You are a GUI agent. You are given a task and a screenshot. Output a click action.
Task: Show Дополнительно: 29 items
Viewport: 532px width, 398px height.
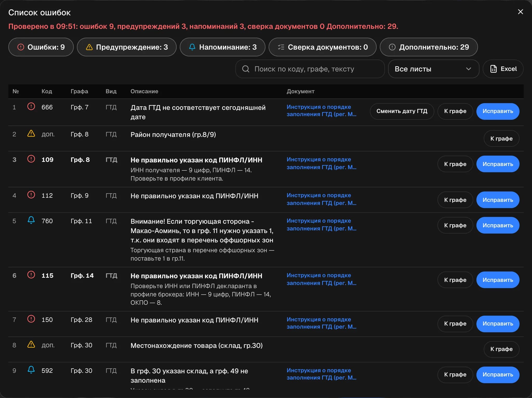click(x=429, y=47)
